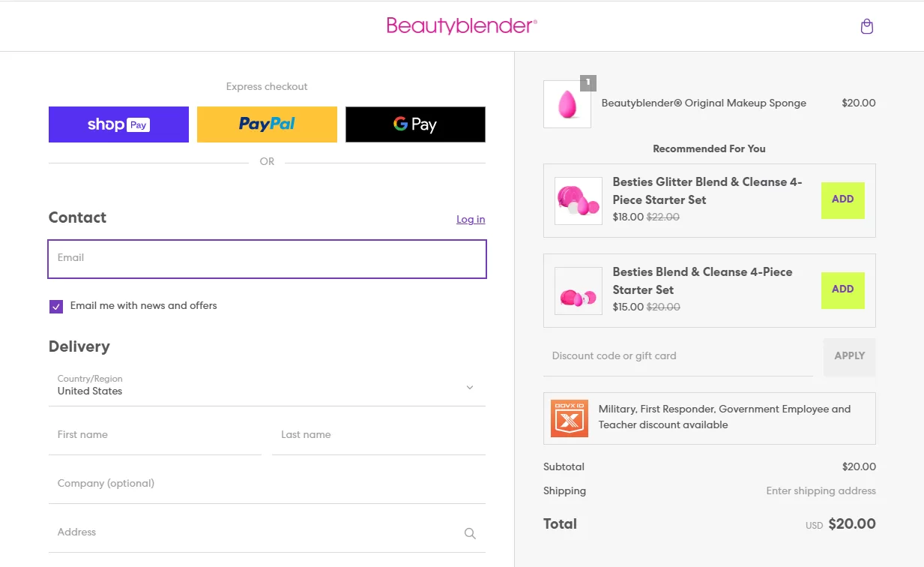This screenshot has height=567, width=924.
Task: Click the Country/Region chevron arrow
Action: click(470, 388)
